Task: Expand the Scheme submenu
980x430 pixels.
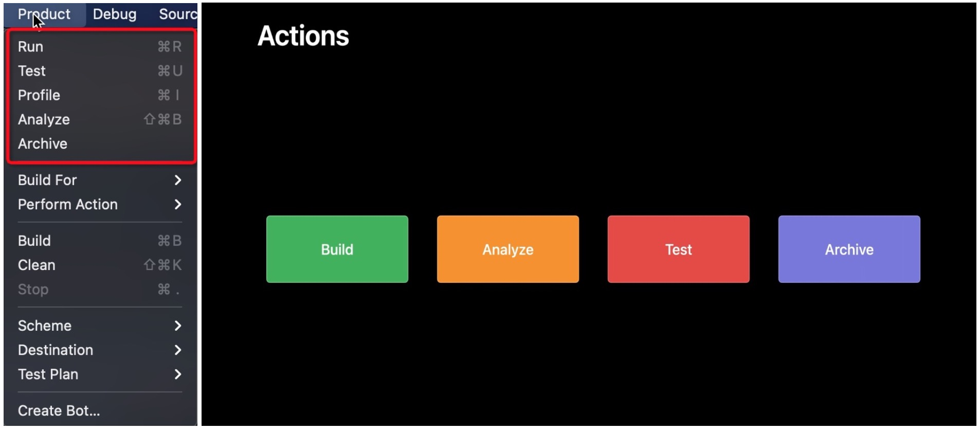Action: 100,326
